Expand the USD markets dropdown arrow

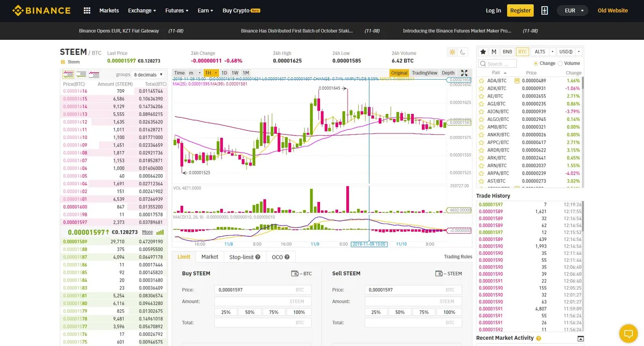(579, 52)
